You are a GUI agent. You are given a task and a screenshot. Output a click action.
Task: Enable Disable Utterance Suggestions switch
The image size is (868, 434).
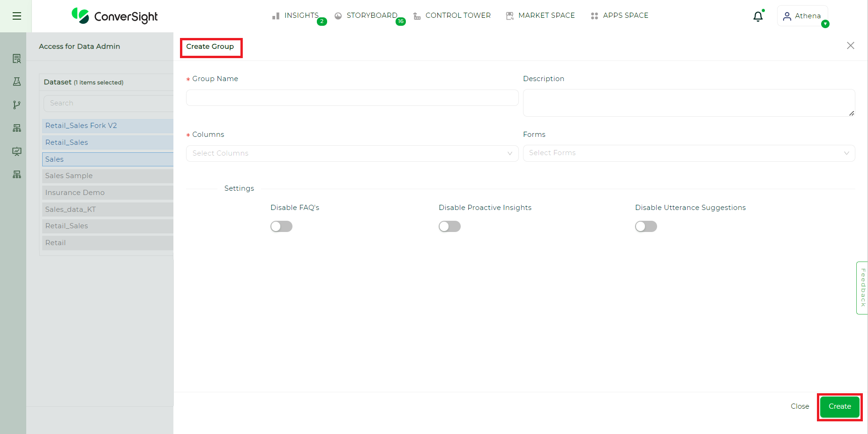(646, 226)
